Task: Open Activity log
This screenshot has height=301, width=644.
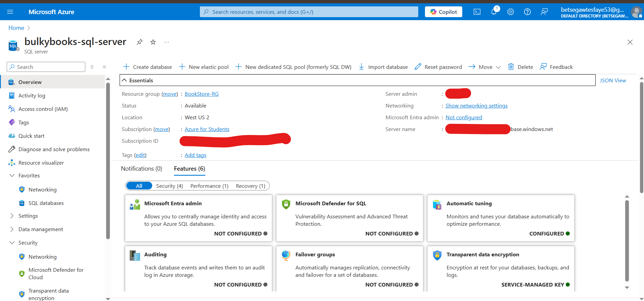Action: coord(32,95)
